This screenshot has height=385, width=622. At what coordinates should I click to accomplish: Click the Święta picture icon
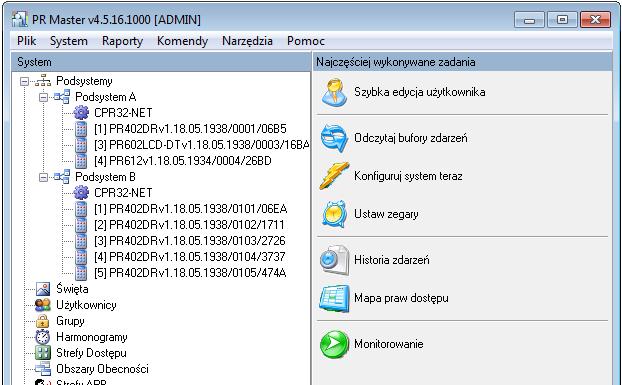click(x=43, y=289)
